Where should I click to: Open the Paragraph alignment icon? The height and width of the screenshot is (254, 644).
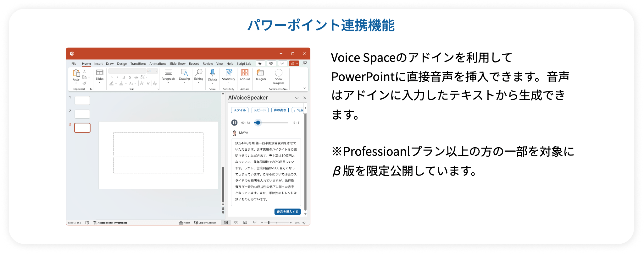(168, 73)
